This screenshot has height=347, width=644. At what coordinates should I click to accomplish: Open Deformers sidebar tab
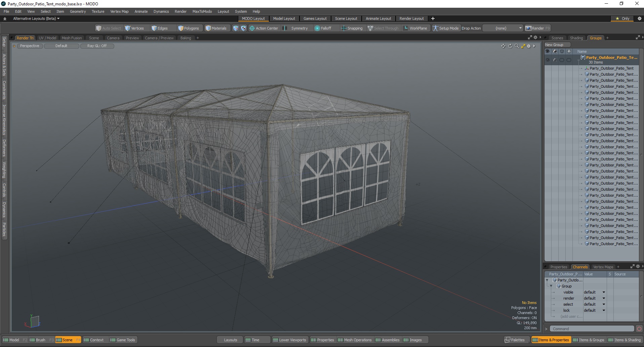[4, 148]
